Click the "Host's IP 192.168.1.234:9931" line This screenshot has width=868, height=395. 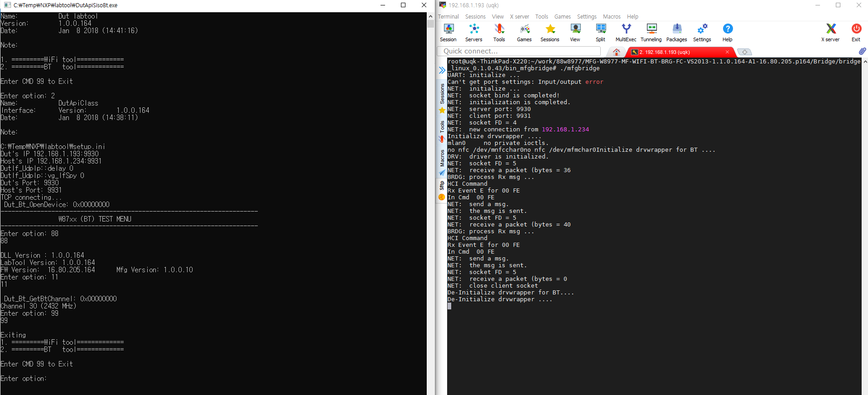(51, 161)
